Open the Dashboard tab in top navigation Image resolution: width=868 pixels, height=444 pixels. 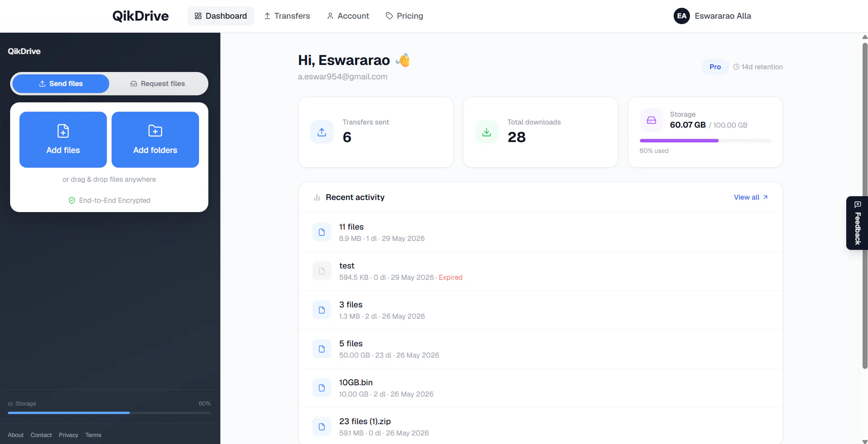(220, 16)
